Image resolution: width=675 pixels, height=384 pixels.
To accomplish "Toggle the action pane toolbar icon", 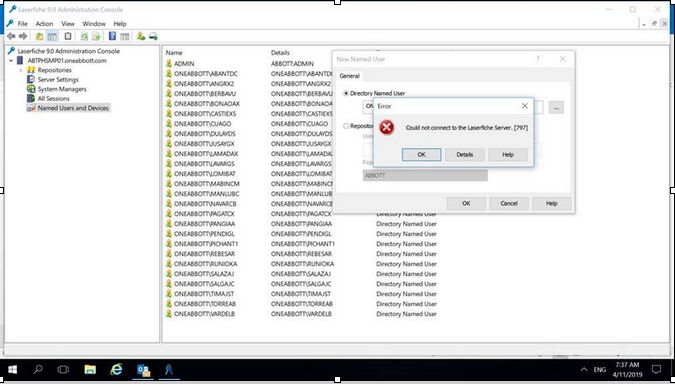I will point(125,37).
